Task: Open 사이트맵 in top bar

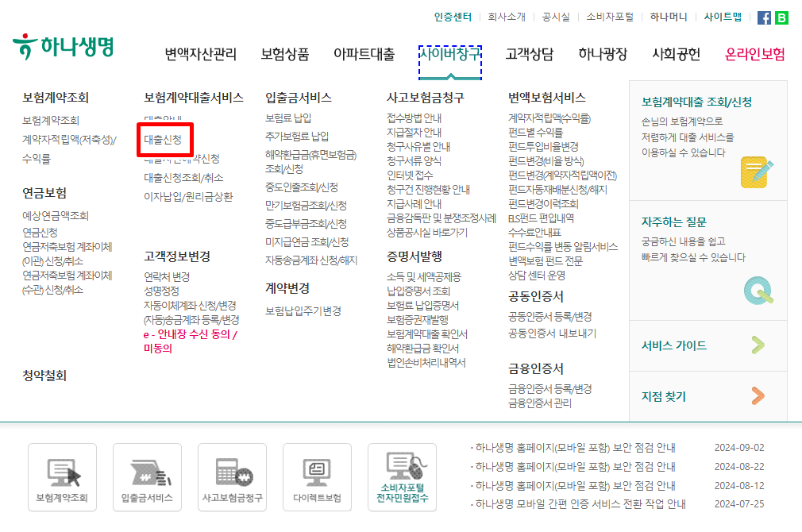Action: 723,17
